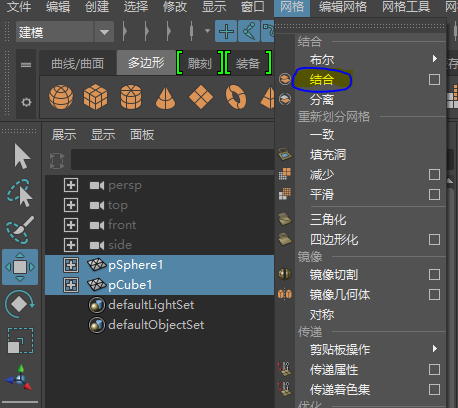Switch to the 雕刻 shelf tab
Screen dimensions: 458x408
[x=199, y=63]
